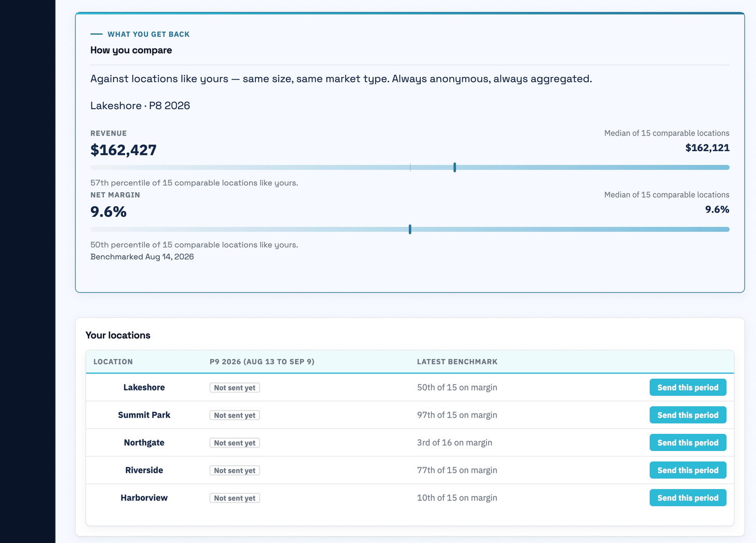The height and width of the screenshot is (543, 756).
Task: Click the LOCATION column header
Action: tap(113, 362)
